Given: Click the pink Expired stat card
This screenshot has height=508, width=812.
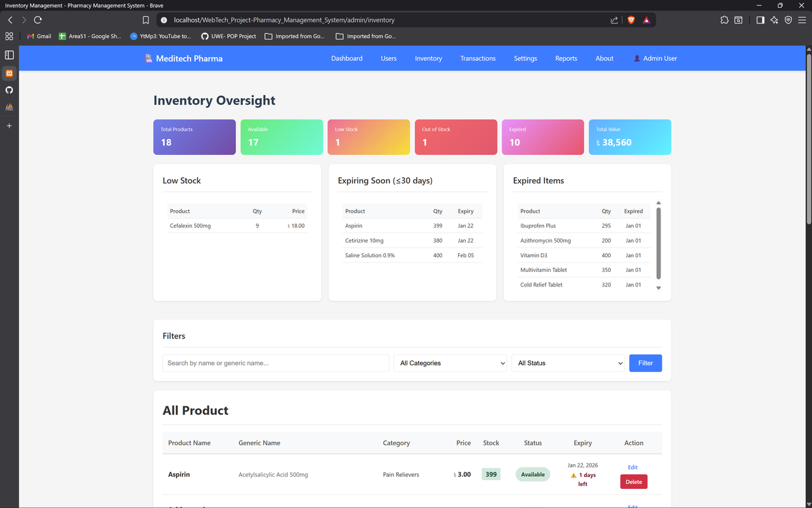Looking at the screenshot, I should (x=543, y=137).
